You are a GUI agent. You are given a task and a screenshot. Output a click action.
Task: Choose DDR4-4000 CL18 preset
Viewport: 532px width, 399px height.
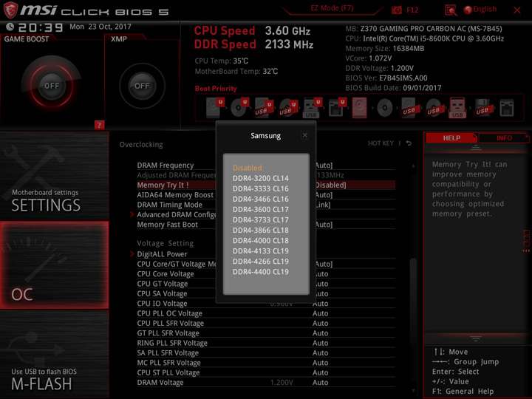pyautogui.click(x=261, y=241)
